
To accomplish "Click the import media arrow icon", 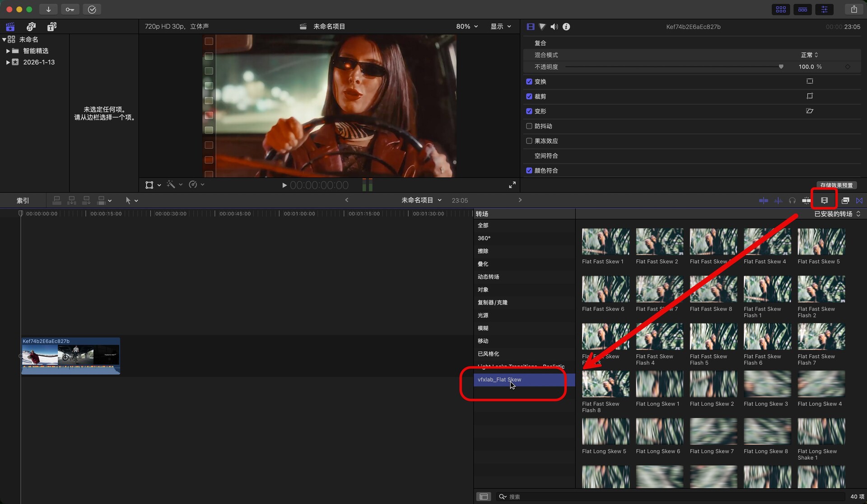I will [x=48, y=9].
